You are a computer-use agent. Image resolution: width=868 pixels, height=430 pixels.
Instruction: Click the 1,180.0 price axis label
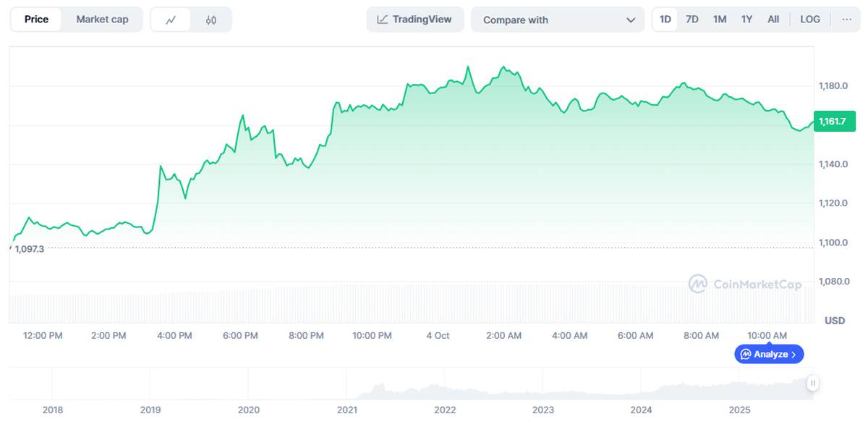click(x=833, y=86)
